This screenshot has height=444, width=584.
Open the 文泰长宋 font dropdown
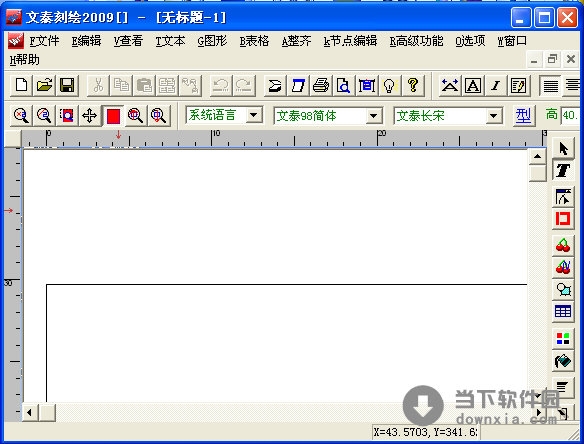click(x=493, y=115)
